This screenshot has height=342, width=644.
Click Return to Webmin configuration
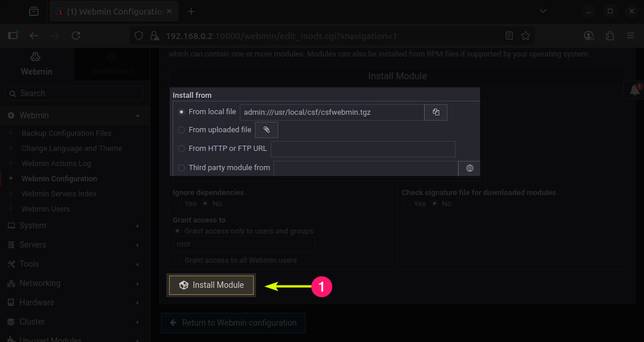click(233, 323)
